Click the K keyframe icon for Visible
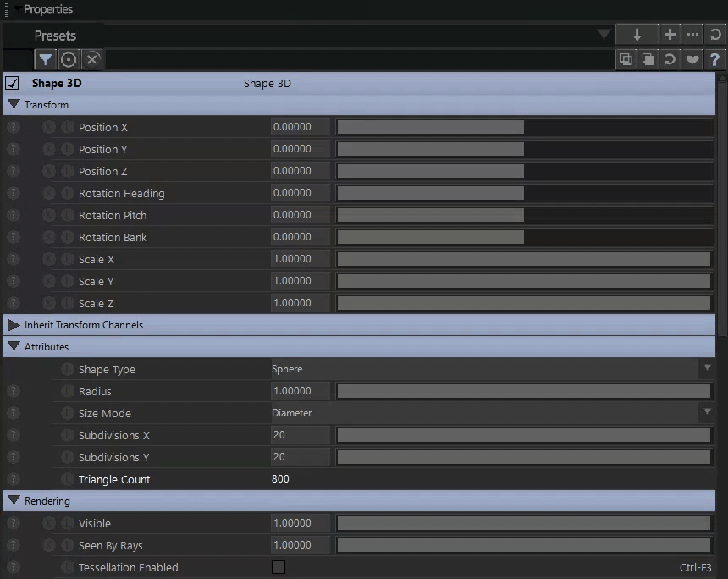The image size is (728, 579). [x=49, y=523]
